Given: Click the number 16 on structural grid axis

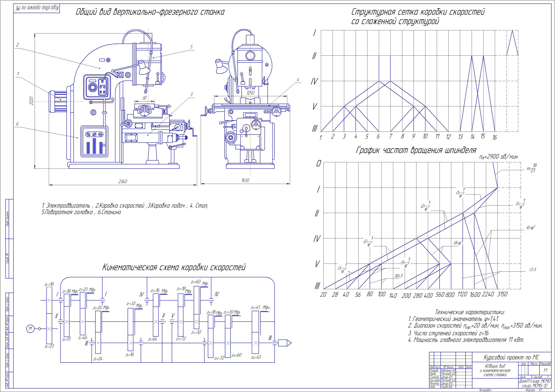Looking at the screenshot, I should click(x=494, y=137).
